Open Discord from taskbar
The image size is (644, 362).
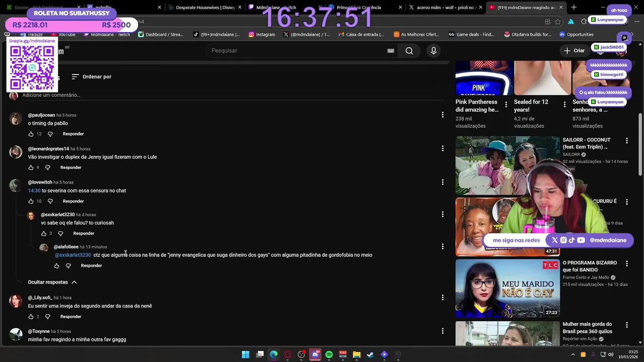coord(315,354)
